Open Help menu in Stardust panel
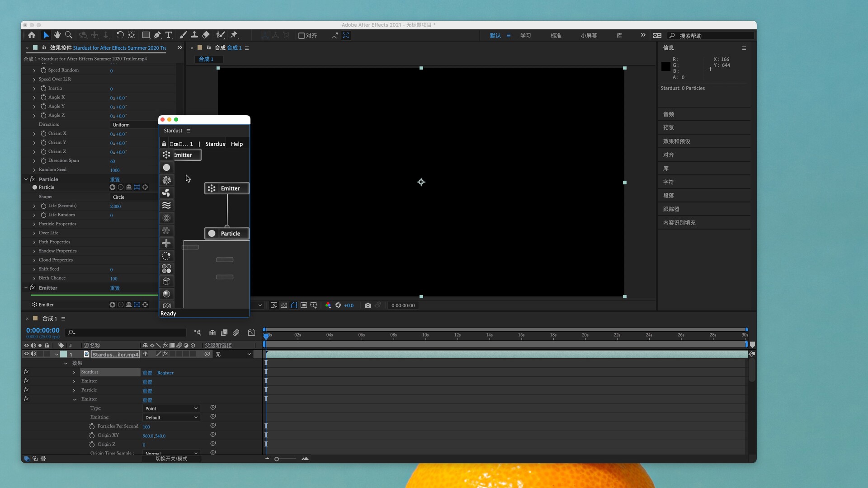The width and height of the screenshot is (868, 488). click(236, 144)
